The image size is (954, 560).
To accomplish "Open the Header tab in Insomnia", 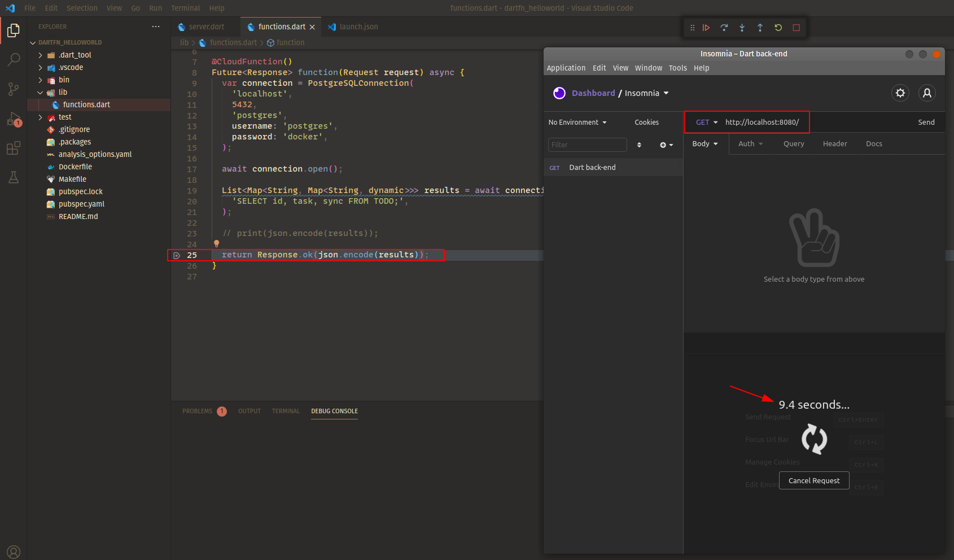I will (835, 143).
